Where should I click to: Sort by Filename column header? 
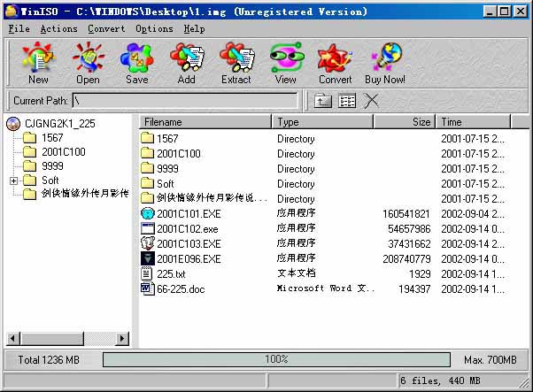pyautogui.click(x=205, y=122)
